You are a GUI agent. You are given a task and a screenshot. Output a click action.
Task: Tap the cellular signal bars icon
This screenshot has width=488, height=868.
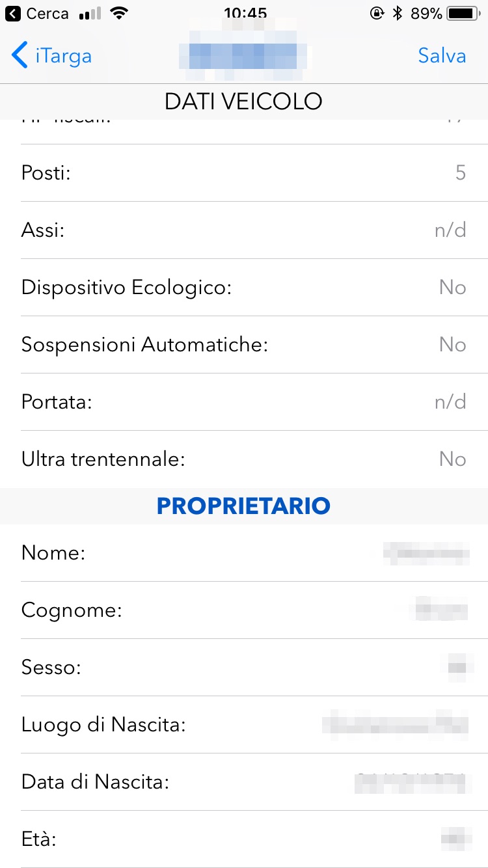coord(90,14)
